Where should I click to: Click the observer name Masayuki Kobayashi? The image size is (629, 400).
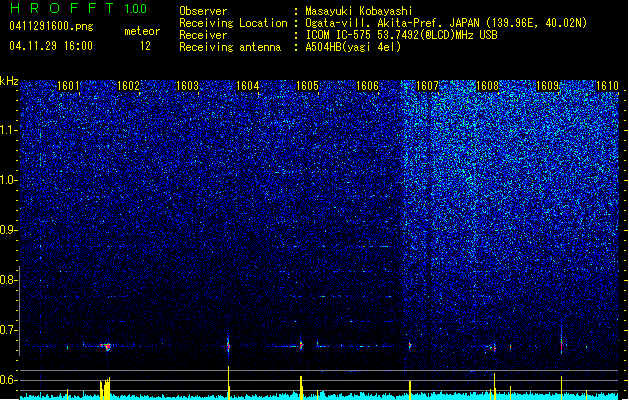pyautogui.click(x=359, y=11)
